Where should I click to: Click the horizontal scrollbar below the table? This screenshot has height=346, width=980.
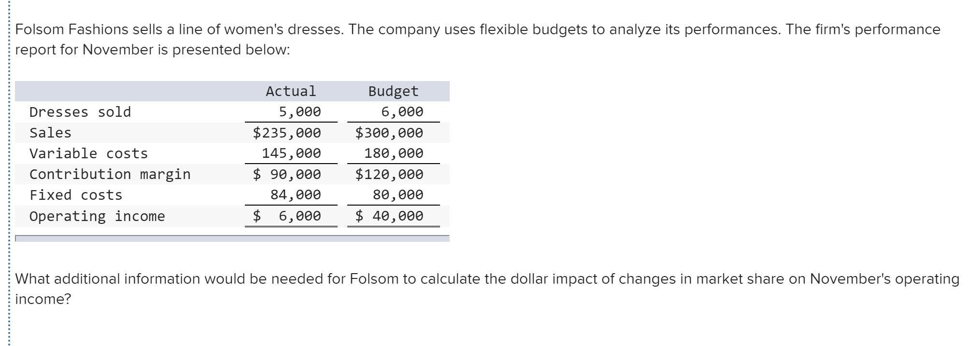click(232, 238)
